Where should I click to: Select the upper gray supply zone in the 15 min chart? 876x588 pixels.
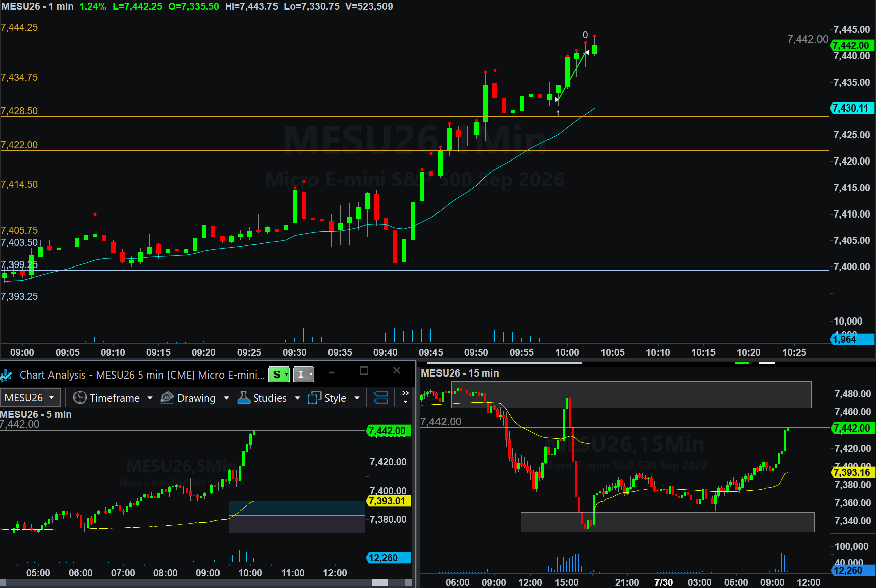631,395
